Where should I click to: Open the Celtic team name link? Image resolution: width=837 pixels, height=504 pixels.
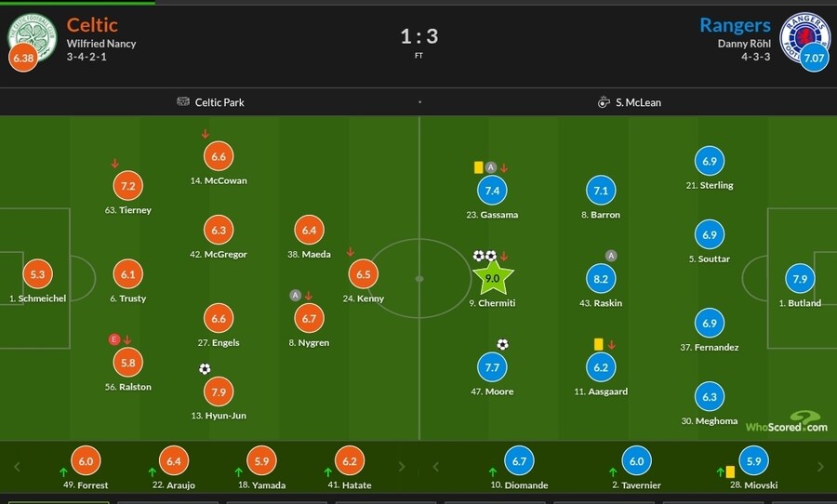pyautogui.click(x=92, y=24)
